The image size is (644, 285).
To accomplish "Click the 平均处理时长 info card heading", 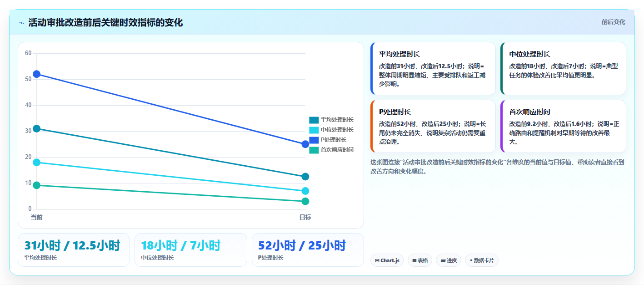I will tap(399, 54).
